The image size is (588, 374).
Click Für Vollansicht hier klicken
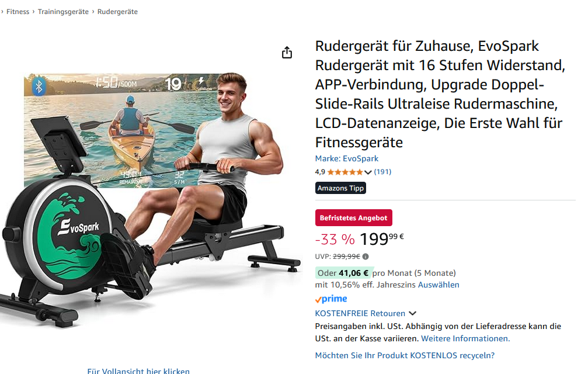point(138,370)
